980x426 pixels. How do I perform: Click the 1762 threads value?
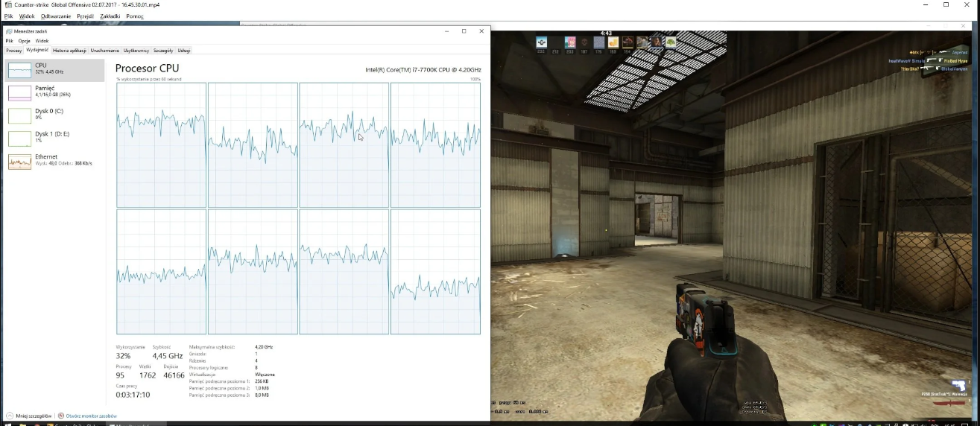coord(148,375)
